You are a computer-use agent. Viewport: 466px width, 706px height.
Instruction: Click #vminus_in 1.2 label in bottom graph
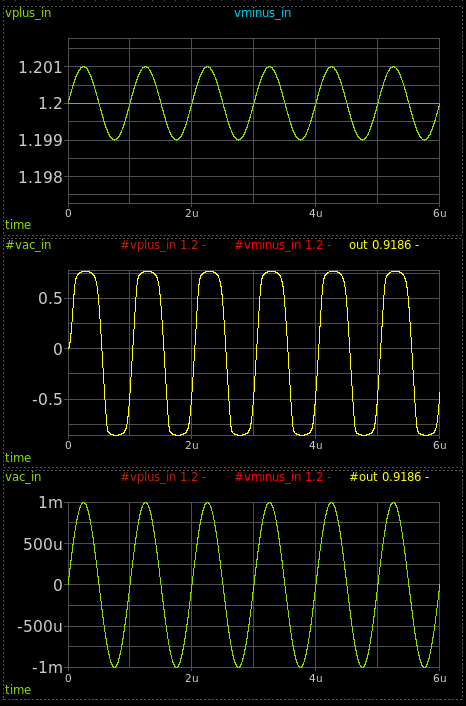[283, 477]
